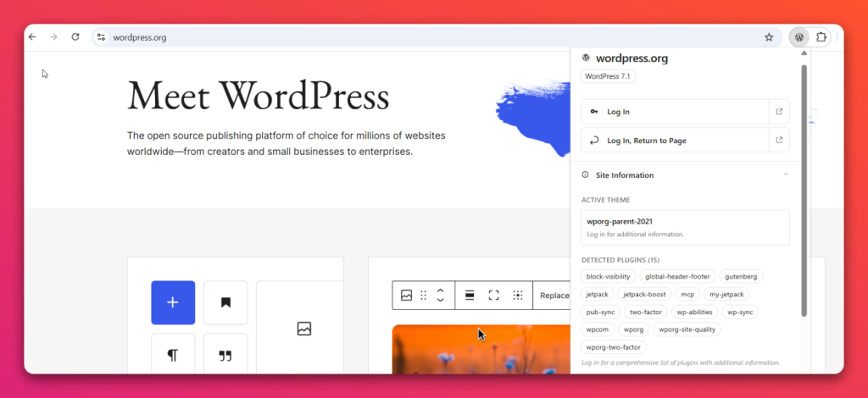868x398 pixels.
Task: Open the browser Extensions puzzle icon
Action: [x=821, y=37]
